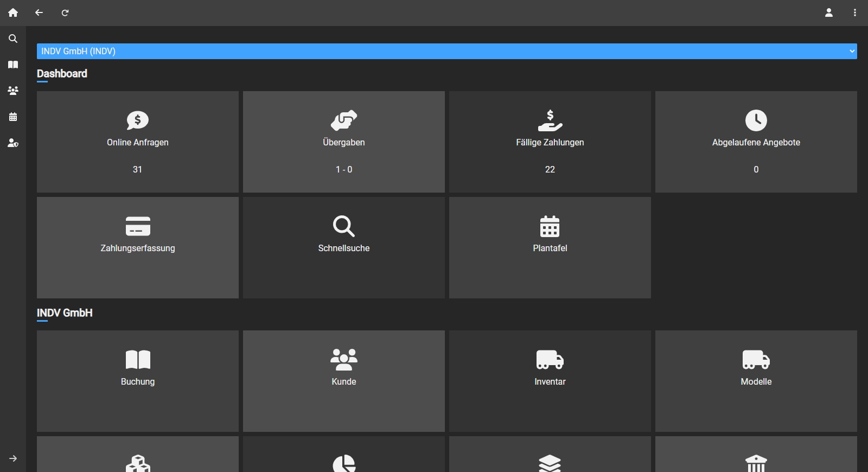The width and height of the screenshot is (868, 472).
Task: Click the Zahlungserfassung credit card tile
Action: tap(138, 247)
